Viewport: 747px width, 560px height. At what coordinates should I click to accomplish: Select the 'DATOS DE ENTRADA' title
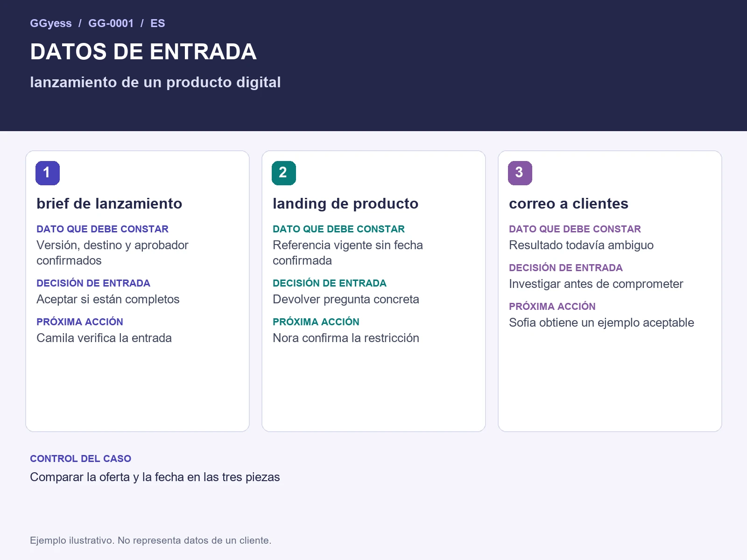143,52
